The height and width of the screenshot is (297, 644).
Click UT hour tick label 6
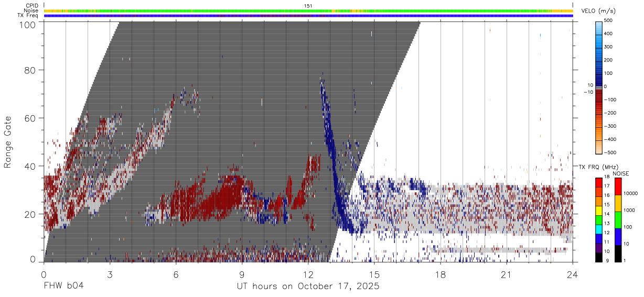coord(176,274)
